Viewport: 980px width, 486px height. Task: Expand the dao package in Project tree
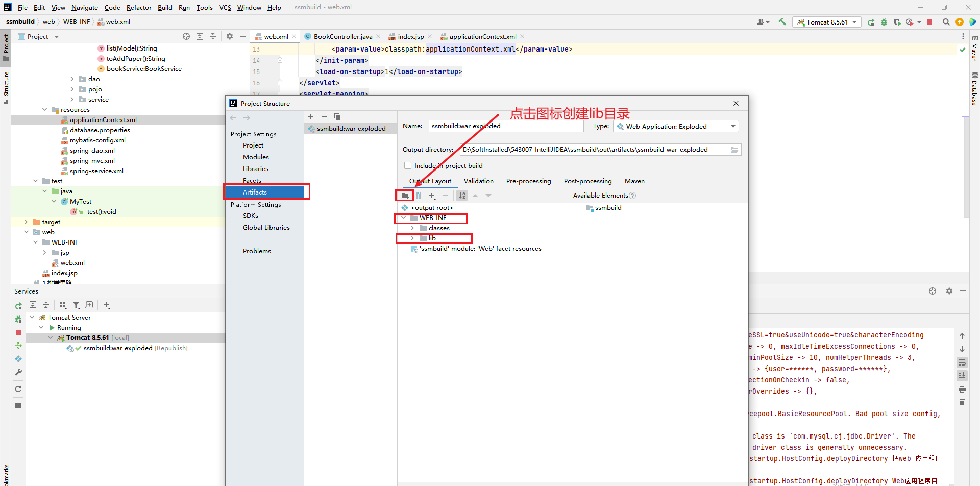coord(72,79)
